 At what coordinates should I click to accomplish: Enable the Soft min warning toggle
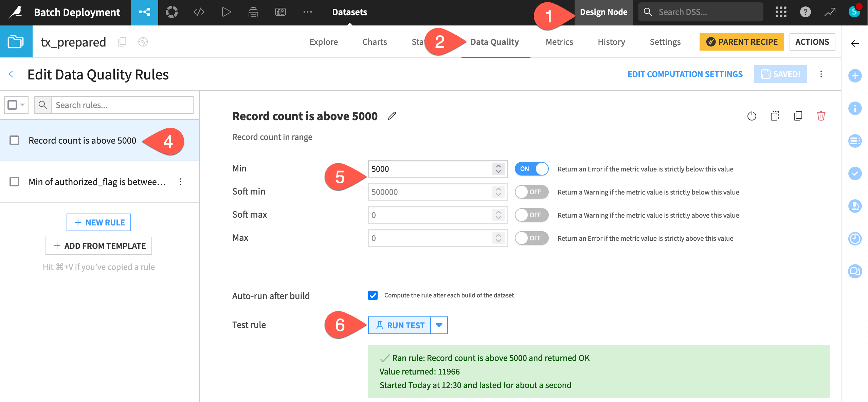531,192
